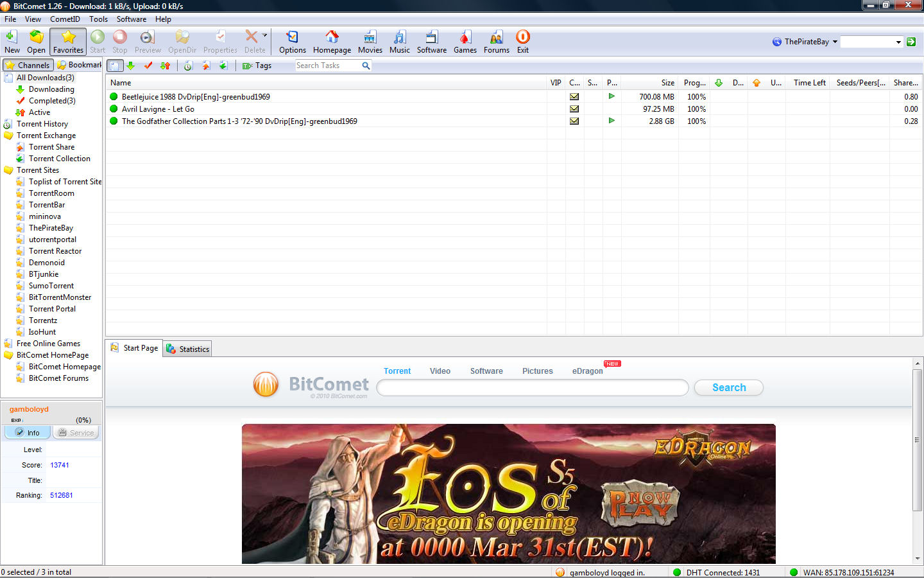Expand the Delete button dropdown arrow
The image size is (924, 578).
(x=264, y=36)
